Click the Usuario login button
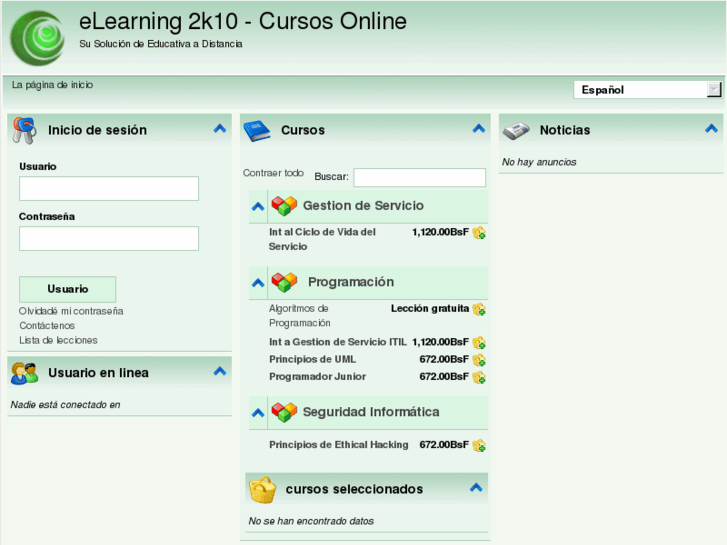The height and width of the screenshot is (545, 727). 68,289
